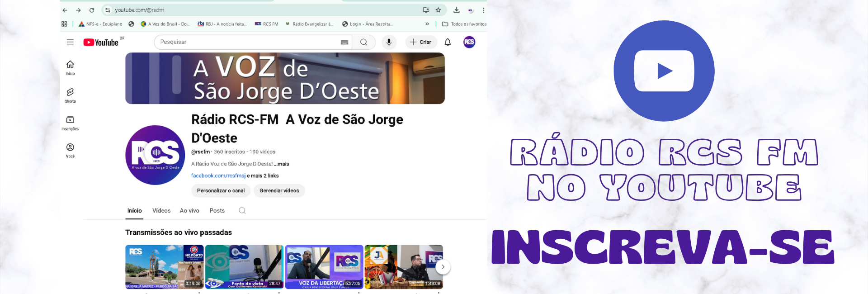Show hidden bookmarks with the double chevron
The image size is (868, 294).
(427, 24)
